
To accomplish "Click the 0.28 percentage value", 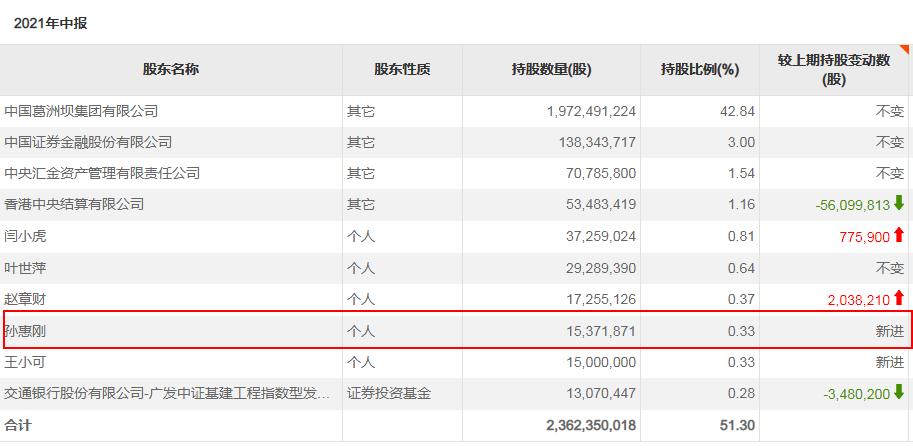I will [741, 394].
